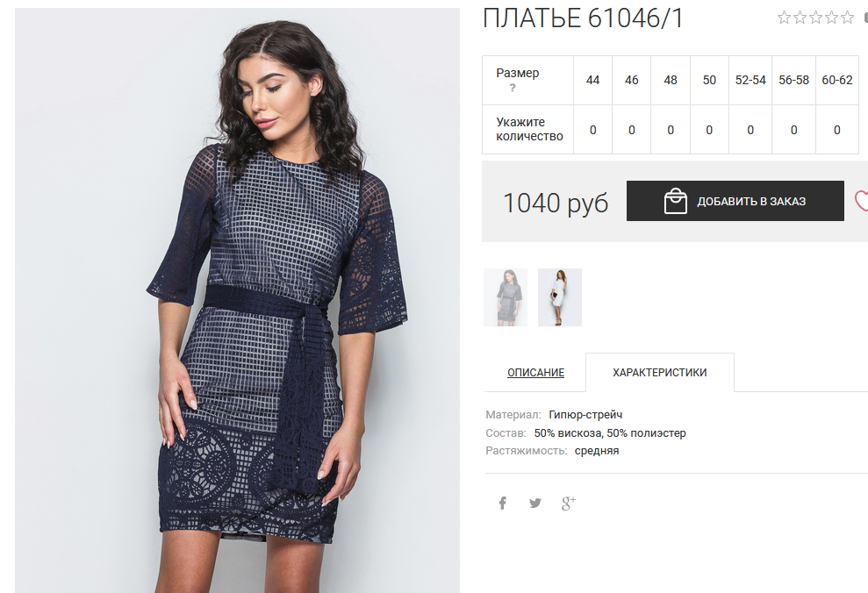
Task: Rate the dress with the third star
Action: [816, 18]
